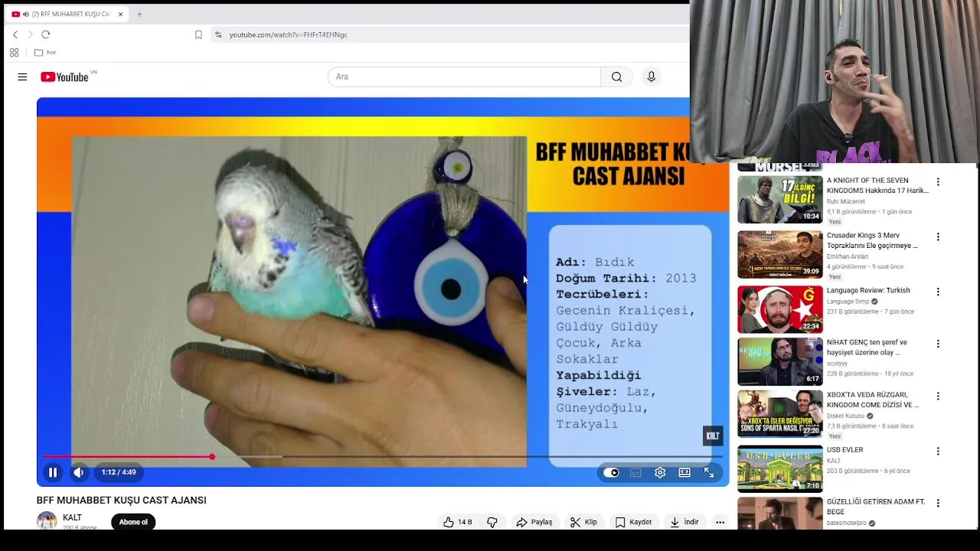Click the address bar URL
This screenshot has height=551, width=980.
pyautogui.click(x=289, y=34)
